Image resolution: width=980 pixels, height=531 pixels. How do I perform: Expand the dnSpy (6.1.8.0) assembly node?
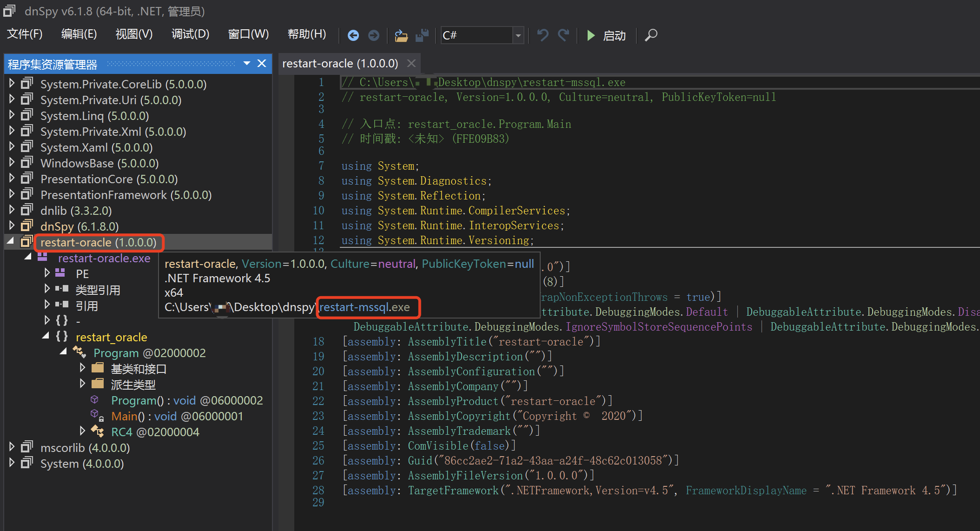[x=12, y=226]
